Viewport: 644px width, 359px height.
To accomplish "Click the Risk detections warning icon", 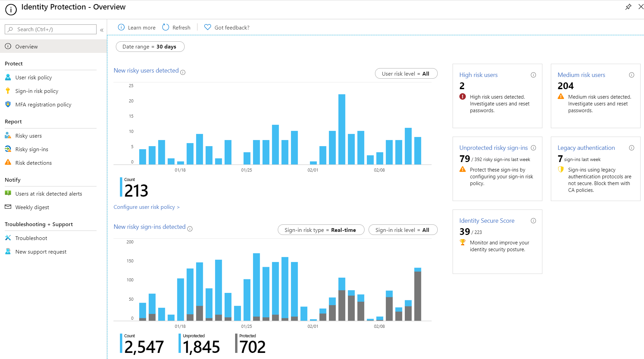I will tap(8, 163).
